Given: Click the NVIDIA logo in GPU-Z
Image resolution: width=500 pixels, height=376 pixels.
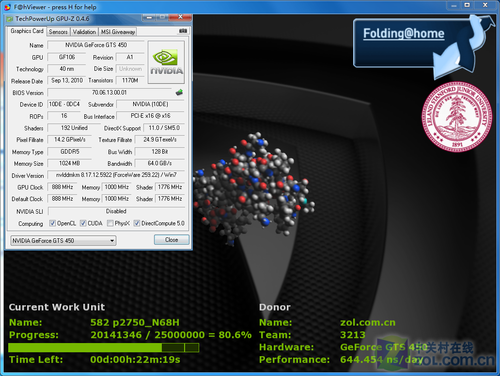Looking at the screenshot, I should click(166, 62).
